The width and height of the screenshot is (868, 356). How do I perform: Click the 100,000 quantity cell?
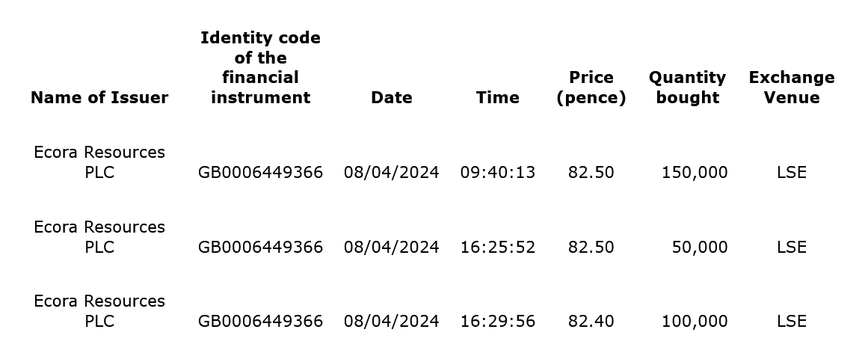694,321
